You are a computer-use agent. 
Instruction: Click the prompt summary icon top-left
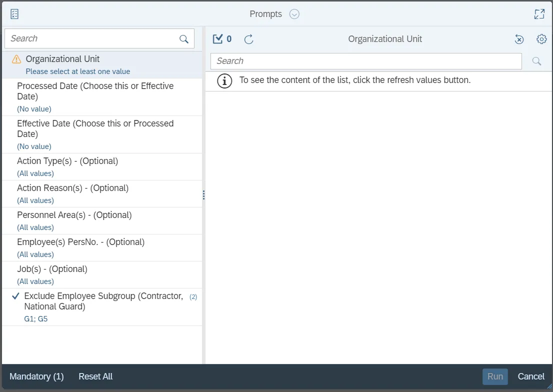tap(14, 14)
